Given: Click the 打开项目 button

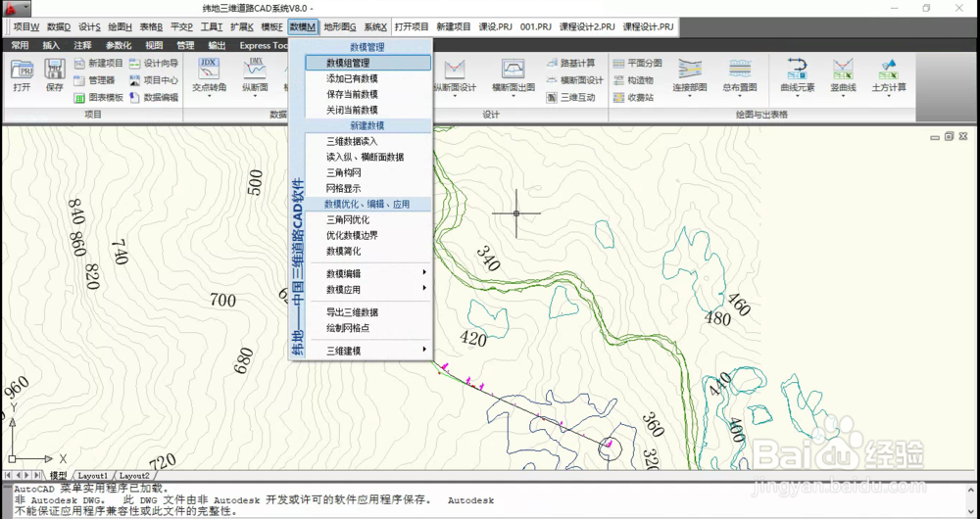Looking at the screenshot, I should [x=412, y=26].
